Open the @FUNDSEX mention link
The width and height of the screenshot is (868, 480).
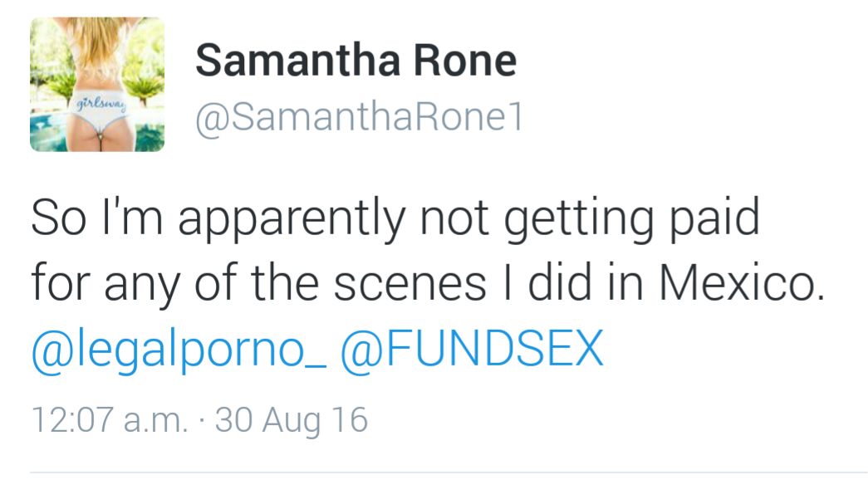[x=472, y=350]
